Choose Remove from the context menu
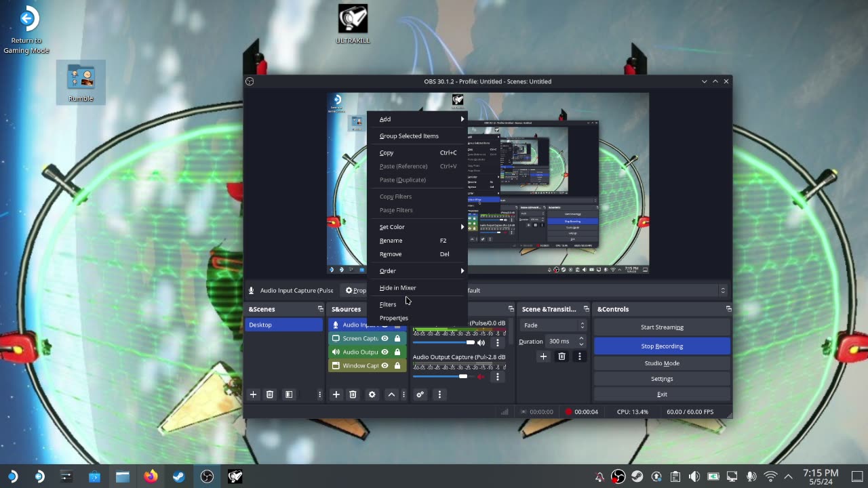The image size is (868, 488). pos(417,254)
